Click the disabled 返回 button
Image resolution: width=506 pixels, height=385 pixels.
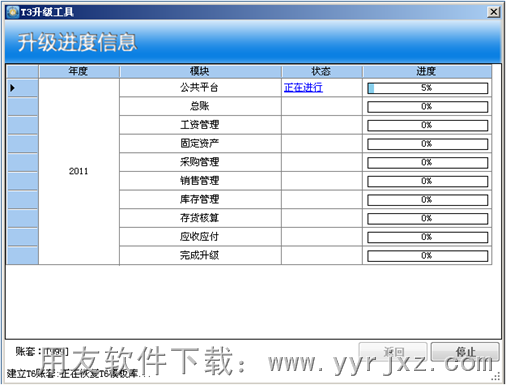(x=393, y=351)
